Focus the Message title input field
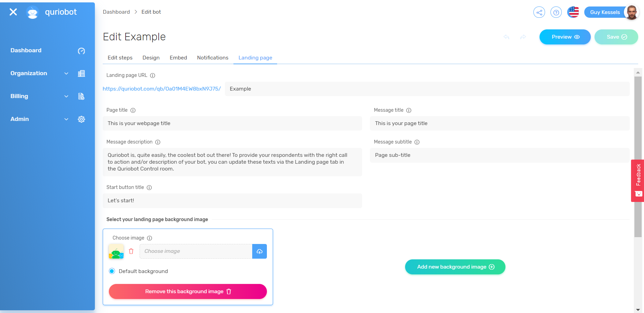The width and height of the screenshot is (644, 313). coord(500,123)
